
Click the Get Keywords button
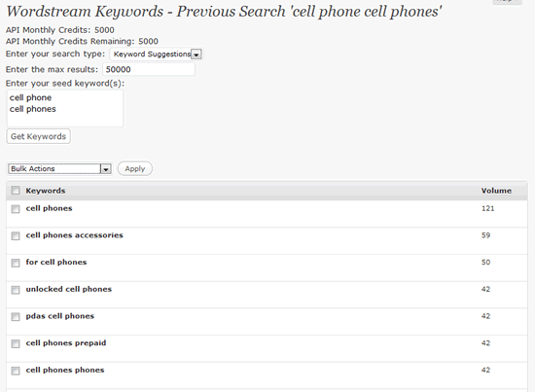tap(38, 136)
